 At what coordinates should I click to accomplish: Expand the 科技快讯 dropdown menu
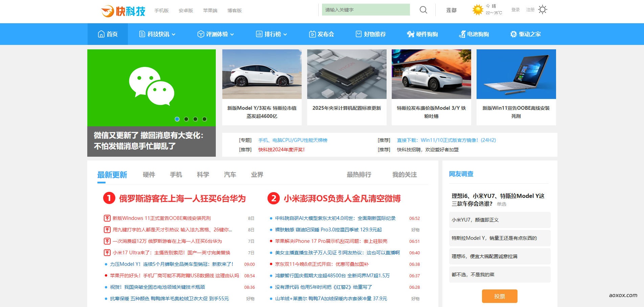[x=174, y=34]
